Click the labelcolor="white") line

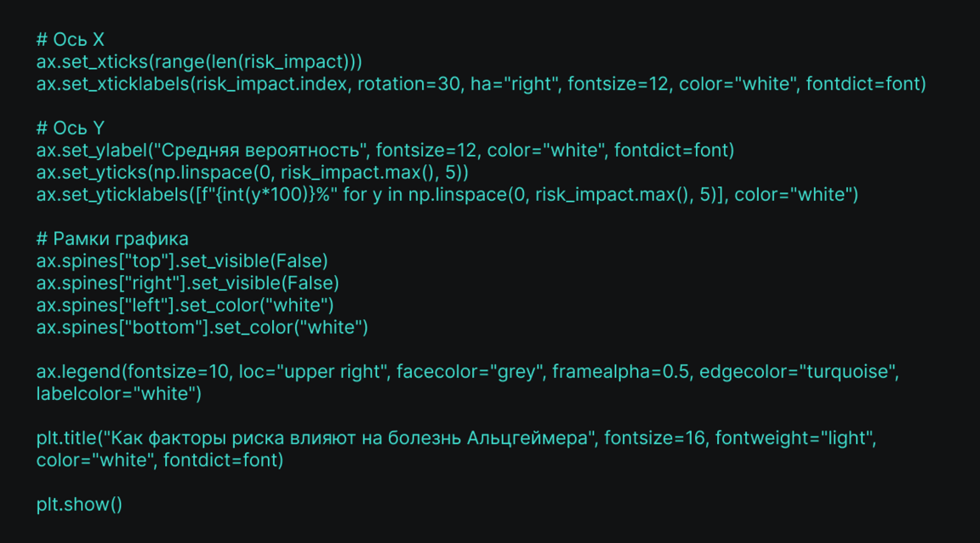tap(118, 393)
